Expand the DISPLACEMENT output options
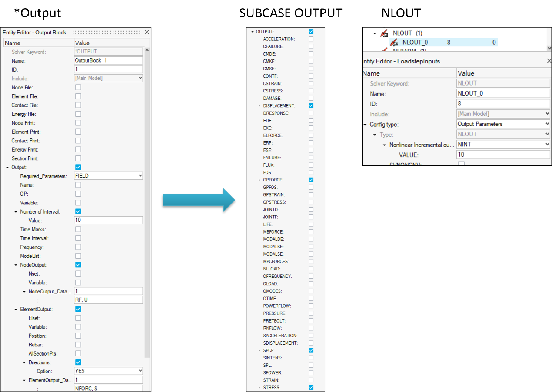 pyautogui.click(x=259, y=106)
